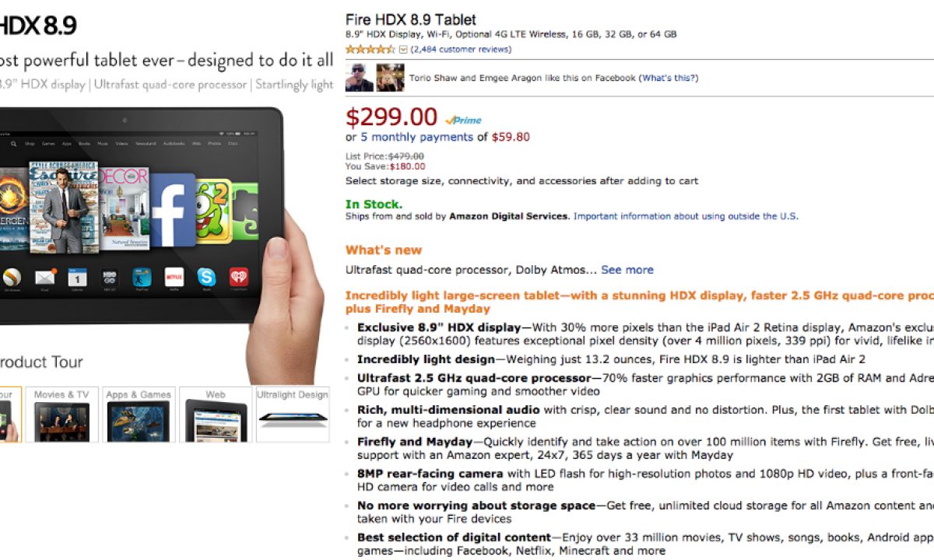Open Important information about using outside U.S.
Screen dimensions: 934x560
(686, 216)
